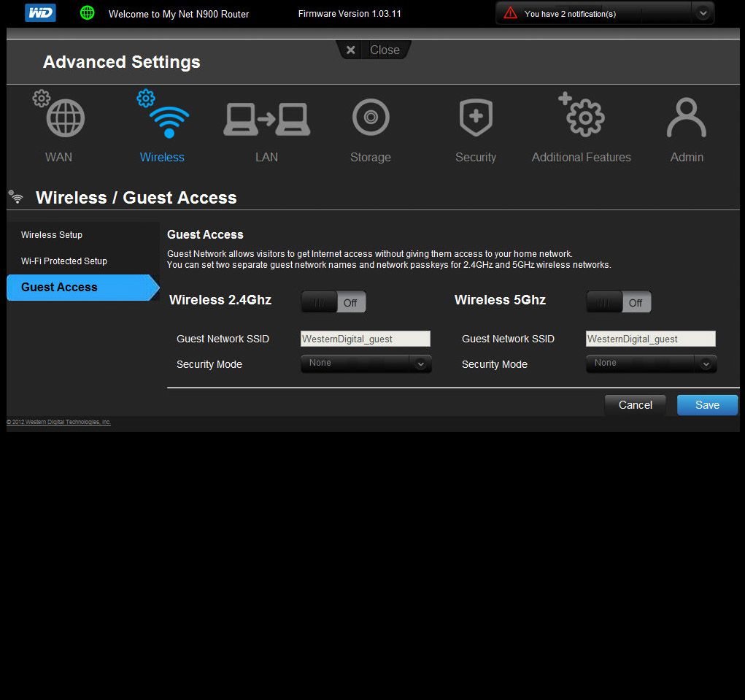745x700 pixels.
Task: Click the 'Advanced Settings' heading
Action: click(122, 62)
